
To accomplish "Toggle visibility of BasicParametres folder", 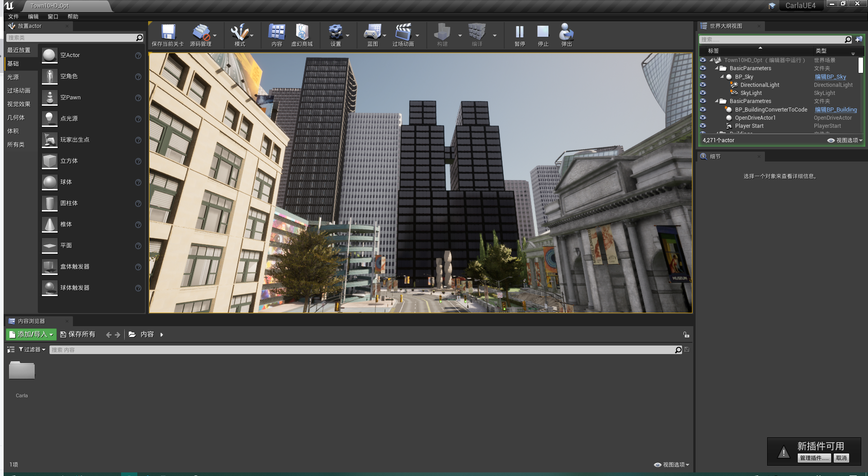I will pyautogui.click(x=703, y=101).
